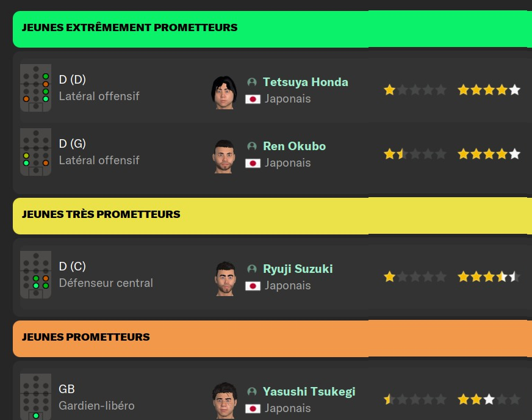Click Ryuji Suzuki's potential star rating
Screen dimensions: 532x420
pyautogui.click(x=489, y=277)
